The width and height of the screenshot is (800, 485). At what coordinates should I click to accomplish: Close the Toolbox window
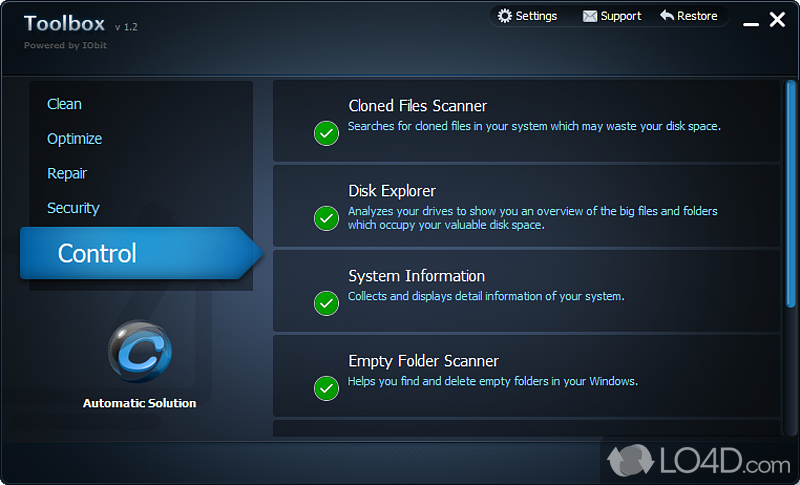click(777, 19)
